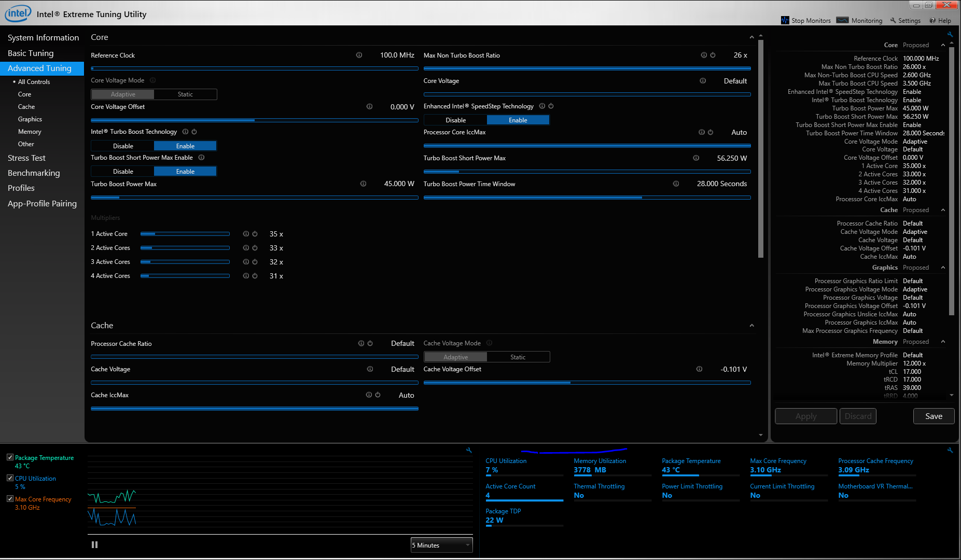Open App-Profile Pairing page
This screenshot has height=560, width=961.
pos(42,204)
